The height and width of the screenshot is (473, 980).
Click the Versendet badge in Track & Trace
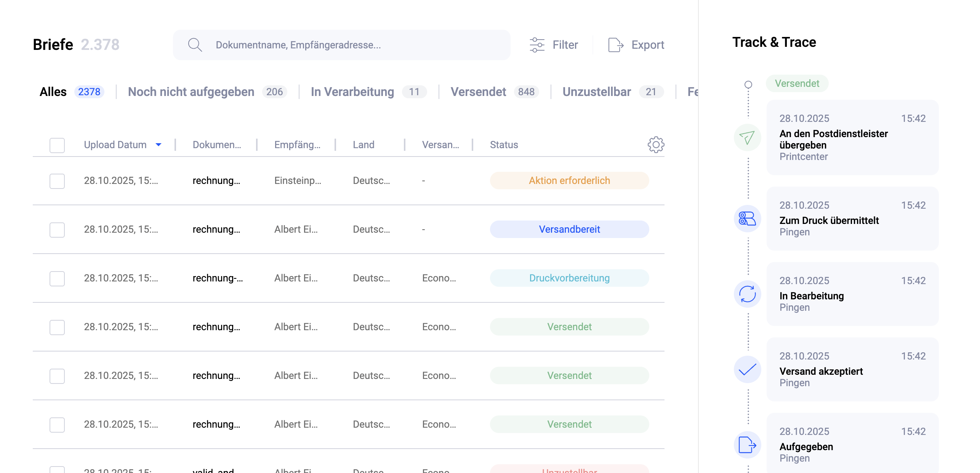(x=797, y=83)
